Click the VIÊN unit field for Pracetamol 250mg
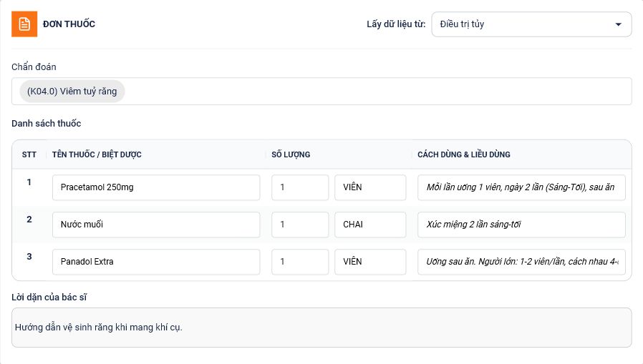Viewport: 643px width, 364px height. tap(370, 187)
